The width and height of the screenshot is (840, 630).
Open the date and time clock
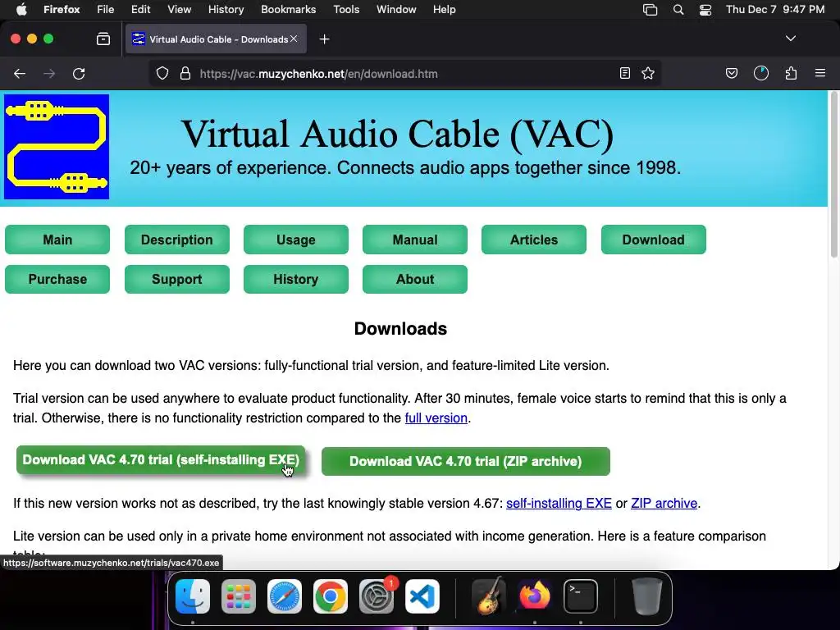[775, 10]
